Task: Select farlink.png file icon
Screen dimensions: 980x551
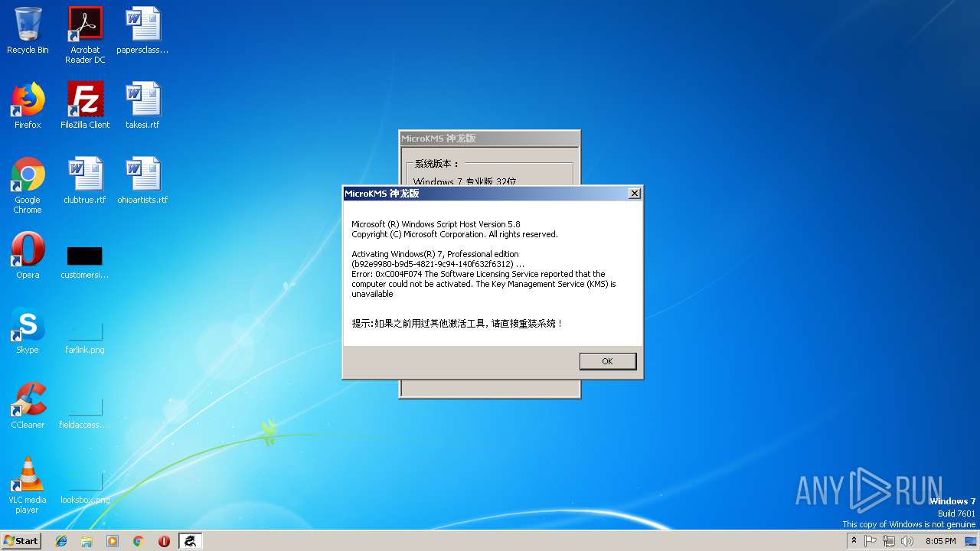Action: [x=85, y=337]
